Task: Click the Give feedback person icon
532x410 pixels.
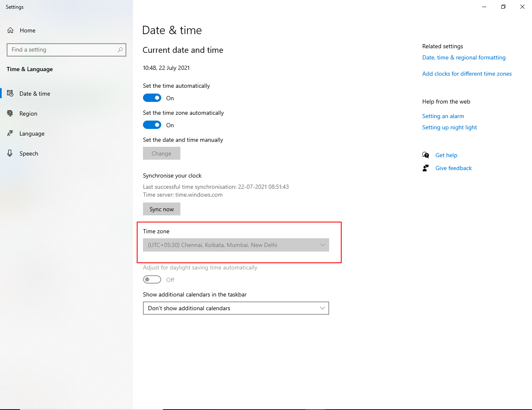Action: (x=426, y=168)
